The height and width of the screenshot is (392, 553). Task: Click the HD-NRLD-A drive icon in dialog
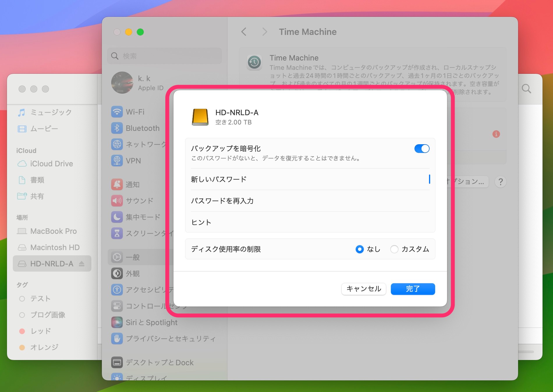pos(200,117)
